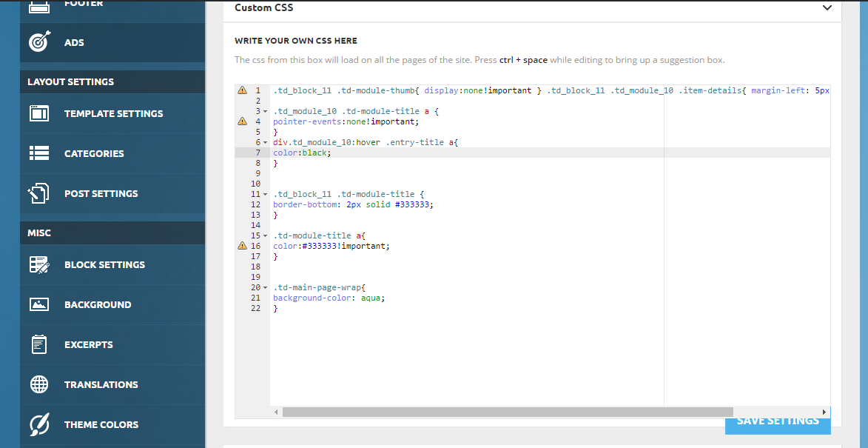Image resolution: width=868 pixels, height=448 pixels.
Task: Click MISC section header
Action: coord(39,233)
